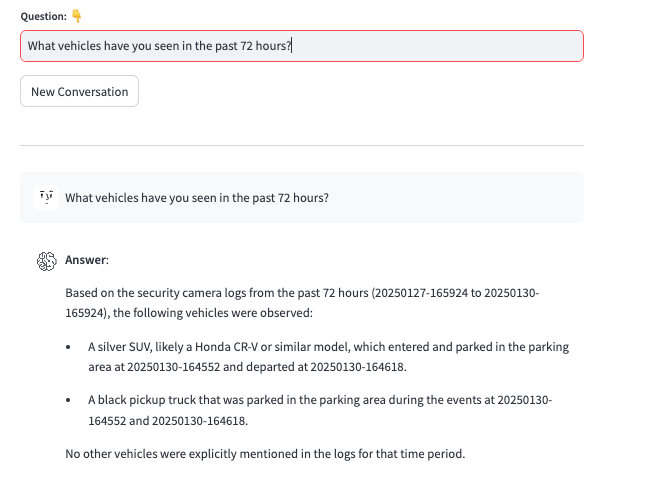
Task: Click the 'Based on the security camera logs' paragraph
Action: tap(302, 303)
